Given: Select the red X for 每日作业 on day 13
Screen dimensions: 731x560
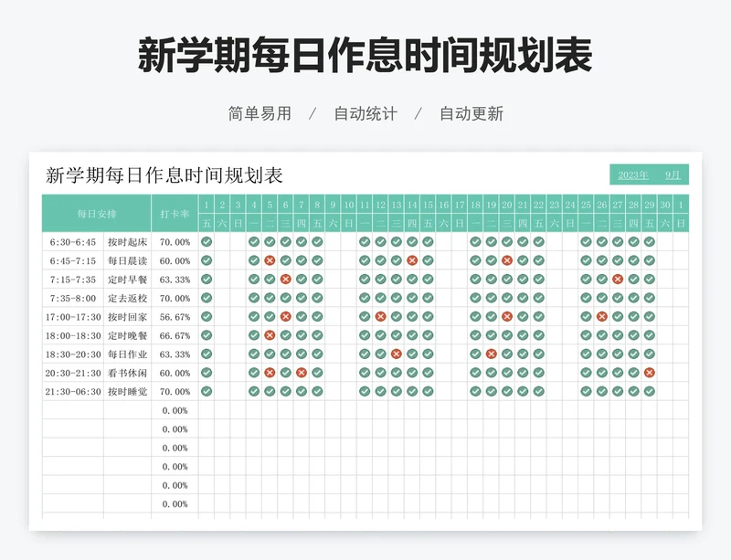Looking at the screenshot, I should pos(397,354).
